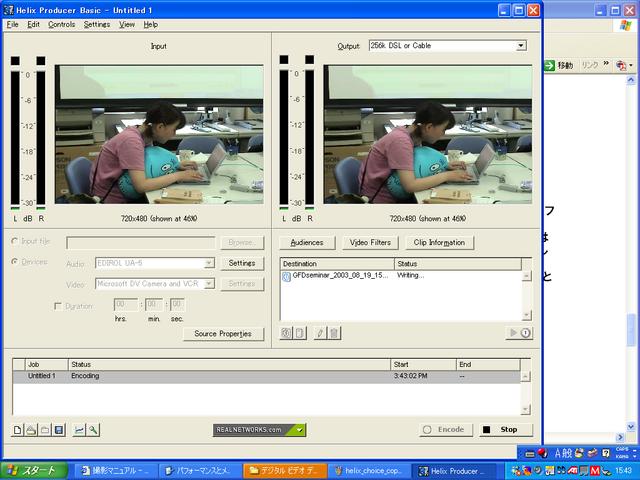
Task: Click the Duration seconds field
Action: (x=177, y=304)
